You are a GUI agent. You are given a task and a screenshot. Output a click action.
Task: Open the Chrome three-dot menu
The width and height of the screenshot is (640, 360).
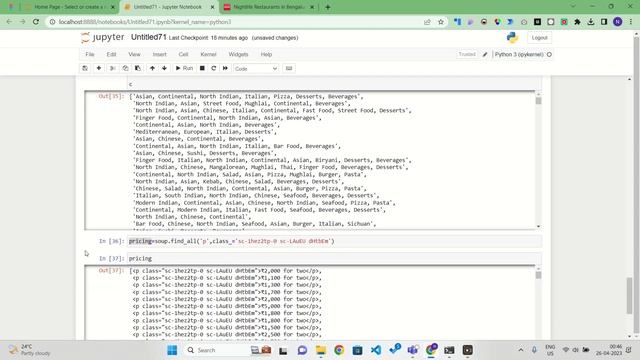631,22
